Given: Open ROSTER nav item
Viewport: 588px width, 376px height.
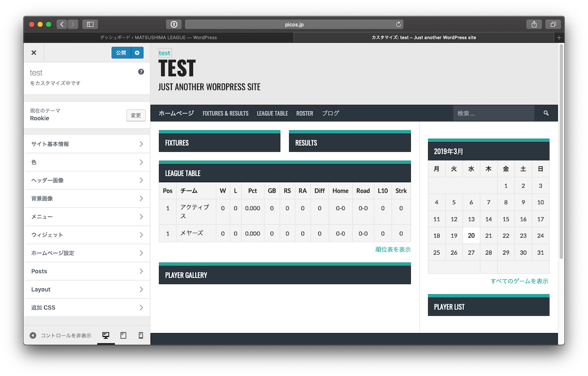Looking at the screenshot, I should click(305, 113).
